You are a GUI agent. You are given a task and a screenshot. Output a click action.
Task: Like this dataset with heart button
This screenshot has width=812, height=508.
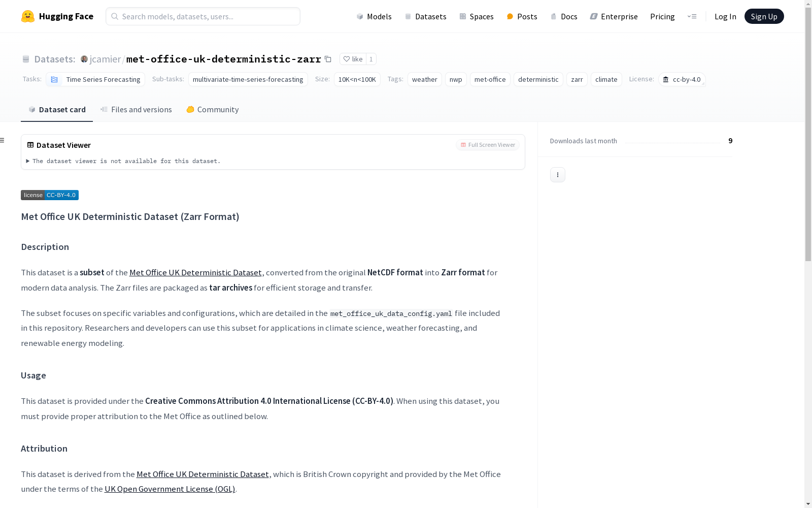click(353, 59)
